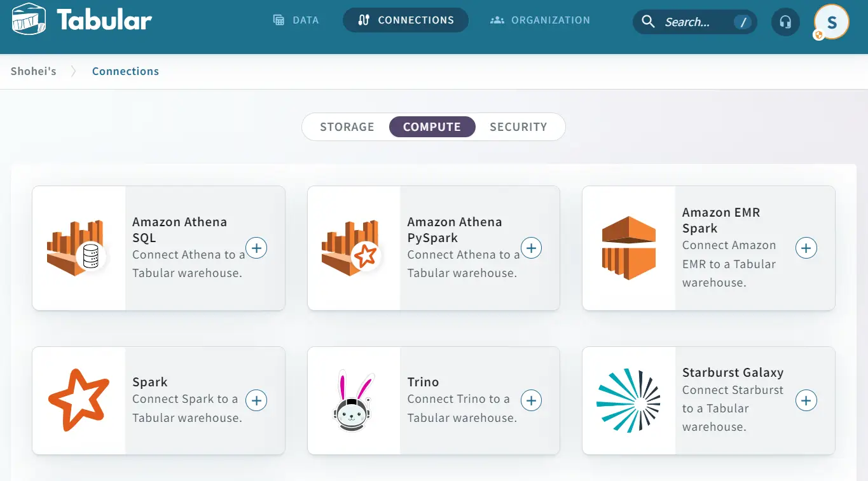This screenshot has height=481, width=868.
Task: Add Spark connection plus icon
Action: [x=256, y=400]
